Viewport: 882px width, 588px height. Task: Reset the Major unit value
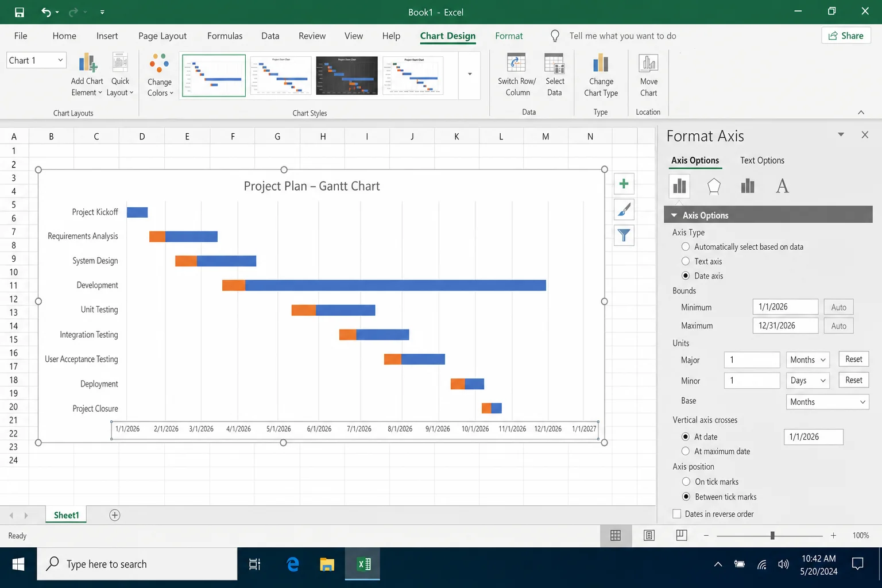click(x=853, y=359)
